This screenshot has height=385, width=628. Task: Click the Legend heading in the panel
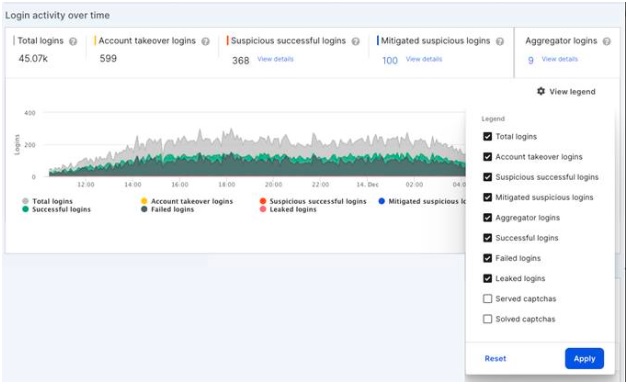493,119
